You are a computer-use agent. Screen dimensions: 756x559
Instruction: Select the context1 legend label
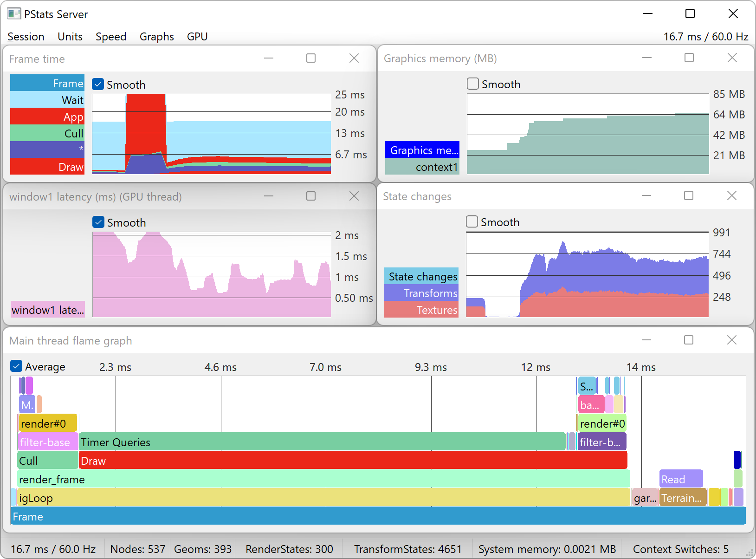point(422,167)
